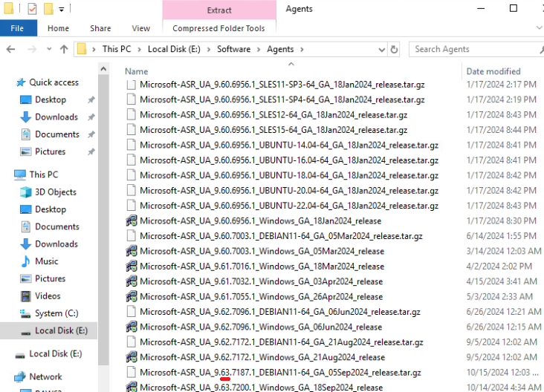This screenshot has width=544, height=392.
Task: Sort files by the Name column
Action: [x=136, y=71]
